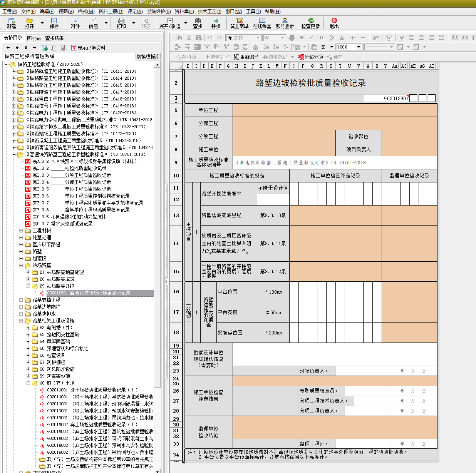Viewport: 476px width, 473px height.
Task: Collapse the 铁路工程验收标准 (2018-2020) root node
Action: (x=7, y=64)
